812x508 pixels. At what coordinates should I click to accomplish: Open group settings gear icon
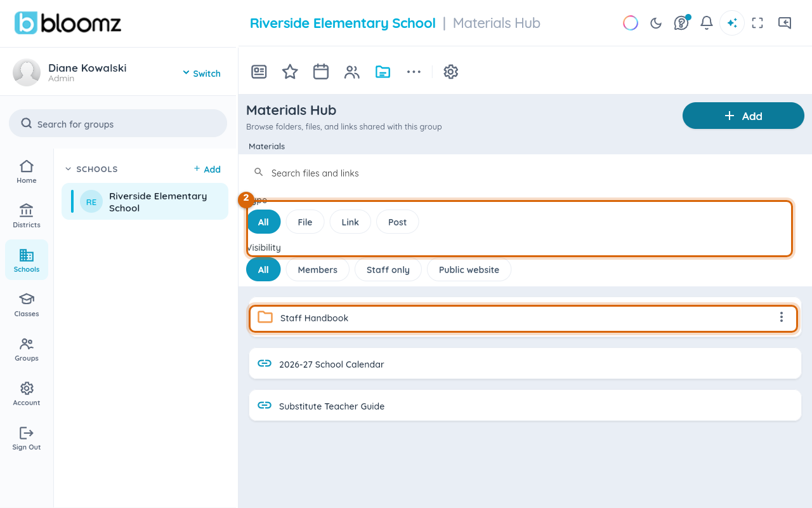(x=451, y=72)
